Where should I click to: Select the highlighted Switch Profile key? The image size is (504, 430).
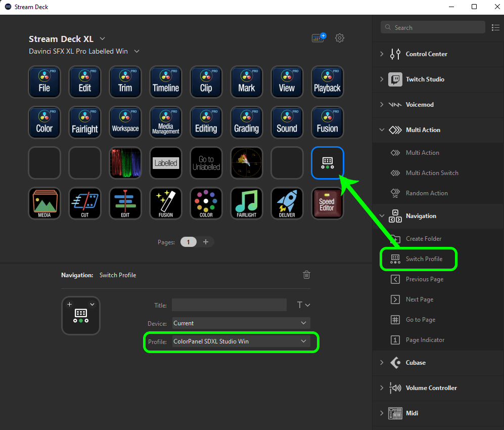pyautogui.click(x=327, y=163)
